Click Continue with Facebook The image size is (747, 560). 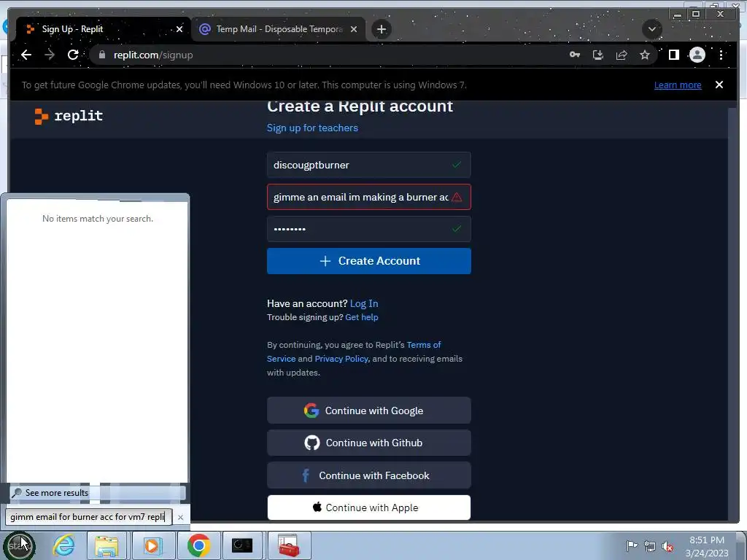368,475
